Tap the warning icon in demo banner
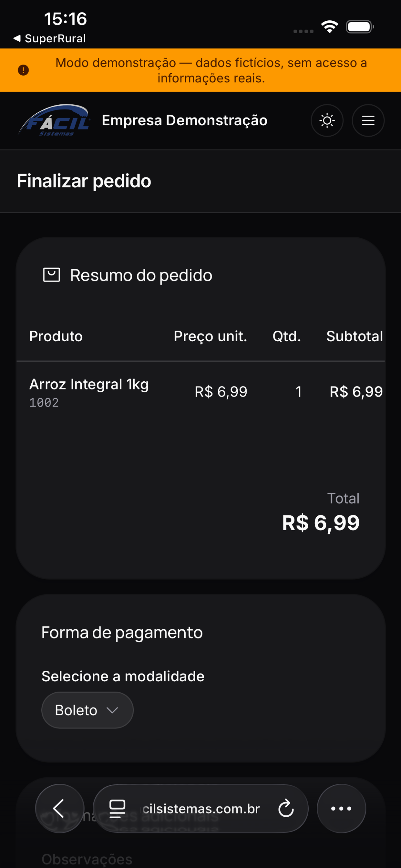The image size is (401, 868). pyautogui.click(x=23, y=70)
